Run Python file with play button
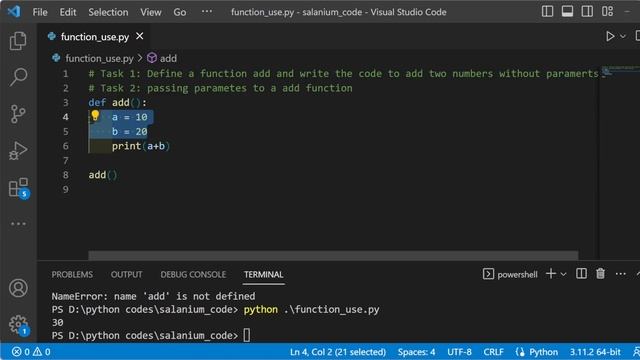640x360 pixels. pyautogui.click(x=610, y=36)
